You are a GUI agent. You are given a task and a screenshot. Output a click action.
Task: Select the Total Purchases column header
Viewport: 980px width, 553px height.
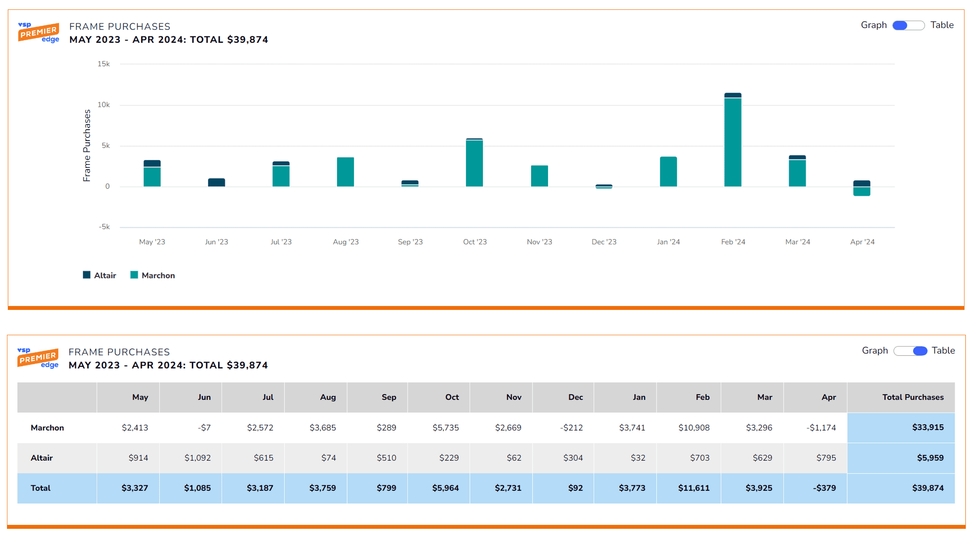pyautogui.click(x=912, y=397)
